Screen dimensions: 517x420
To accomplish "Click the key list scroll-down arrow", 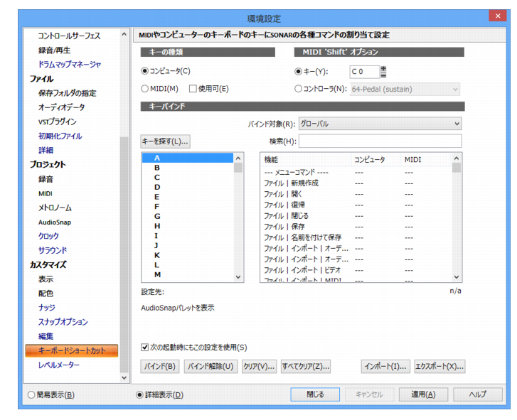I will [x=238, y=277].
